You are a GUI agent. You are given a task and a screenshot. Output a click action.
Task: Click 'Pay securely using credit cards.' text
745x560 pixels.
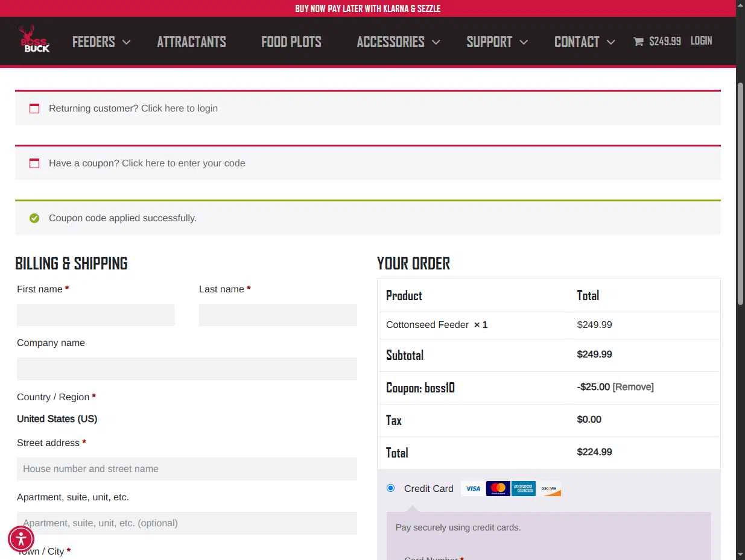click(x=458, y=527)
